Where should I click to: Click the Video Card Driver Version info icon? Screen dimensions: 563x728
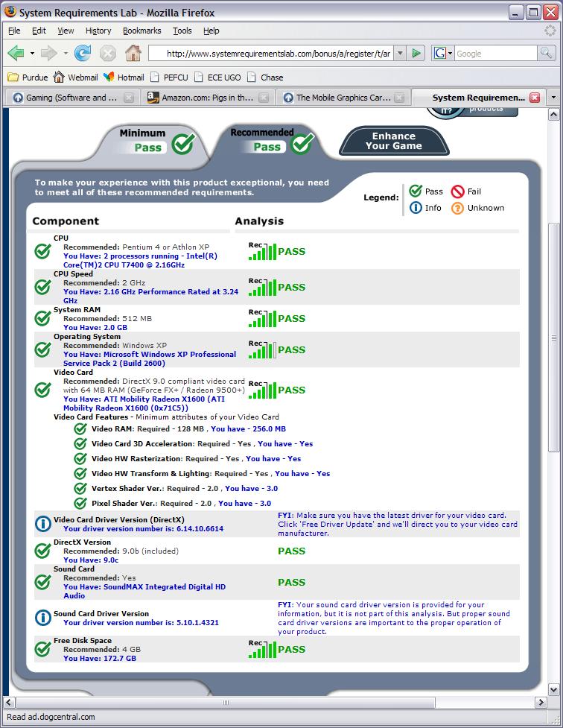(43, 524)
